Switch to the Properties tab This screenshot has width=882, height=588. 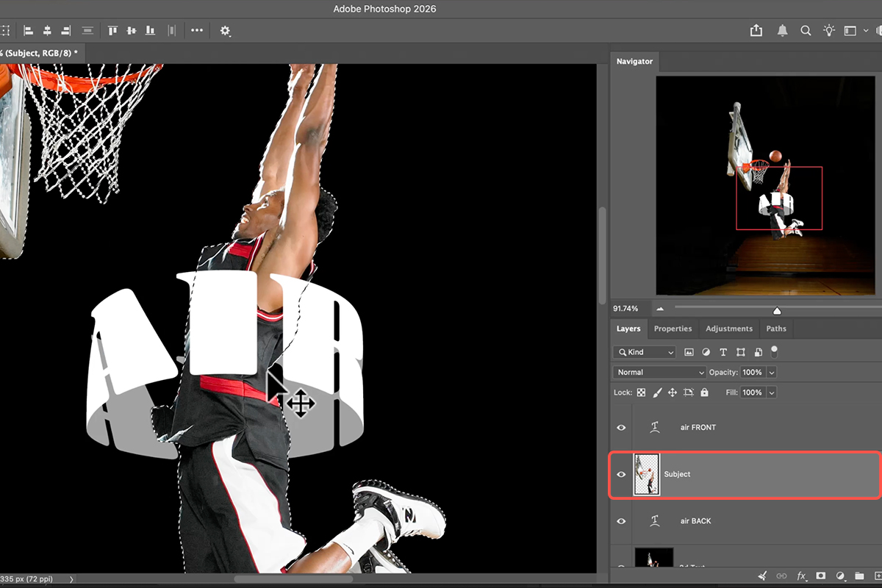click(673, 329)
